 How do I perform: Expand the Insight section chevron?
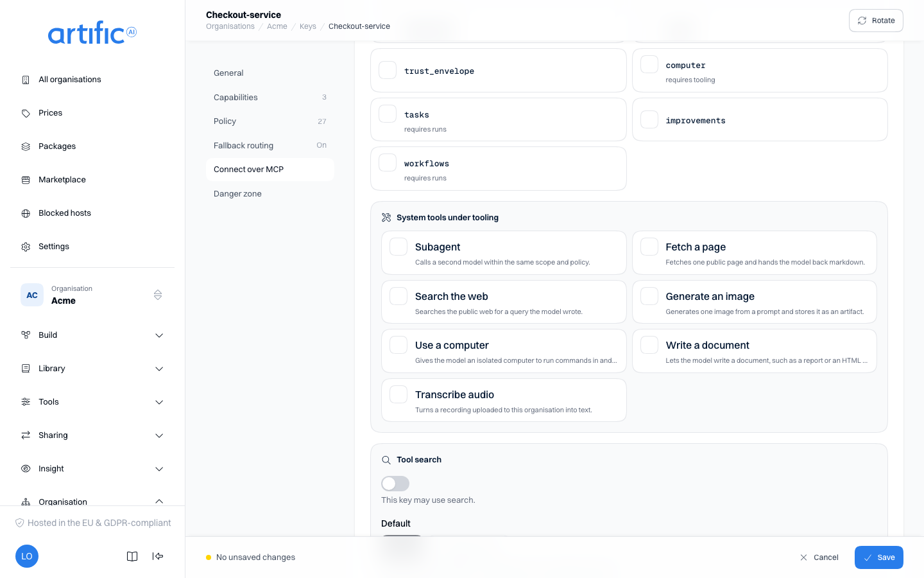coord(159,469)
